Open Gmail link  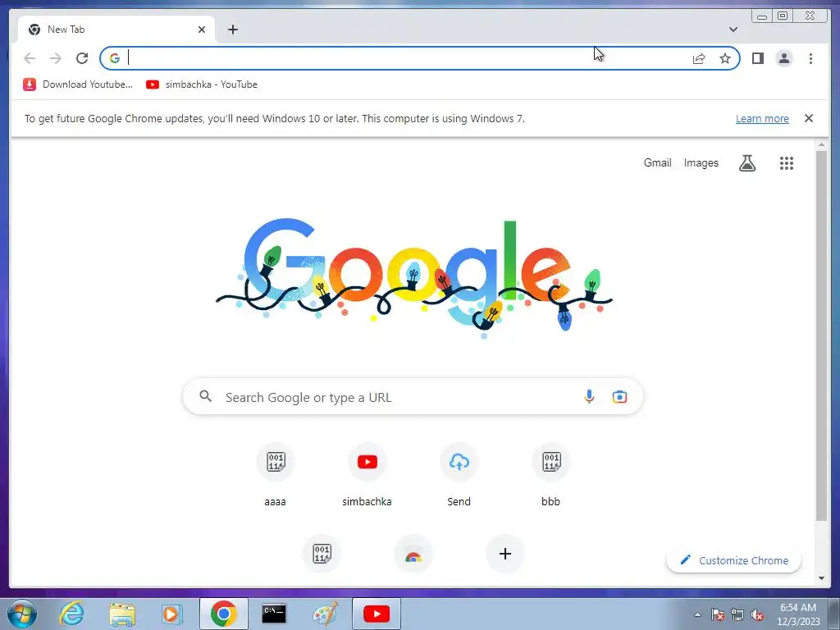tap(657, 163)
